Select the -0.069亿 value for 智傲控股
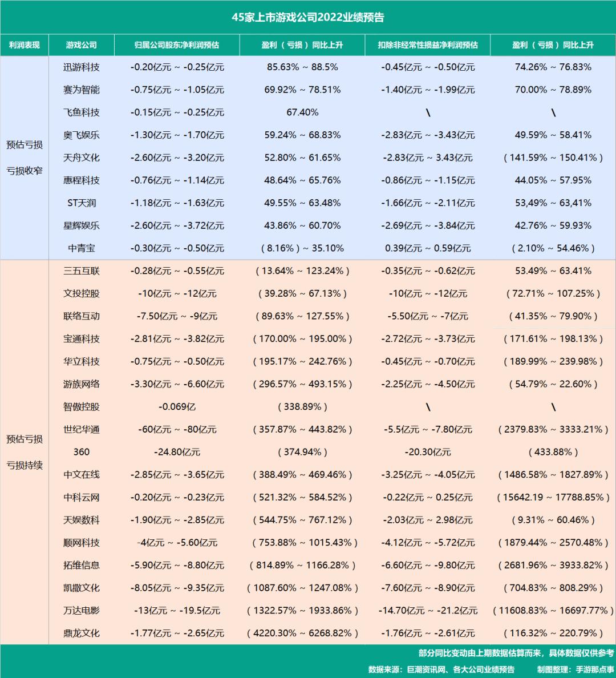The height and width of the screenshot is (678, 616). pos(177,407)
